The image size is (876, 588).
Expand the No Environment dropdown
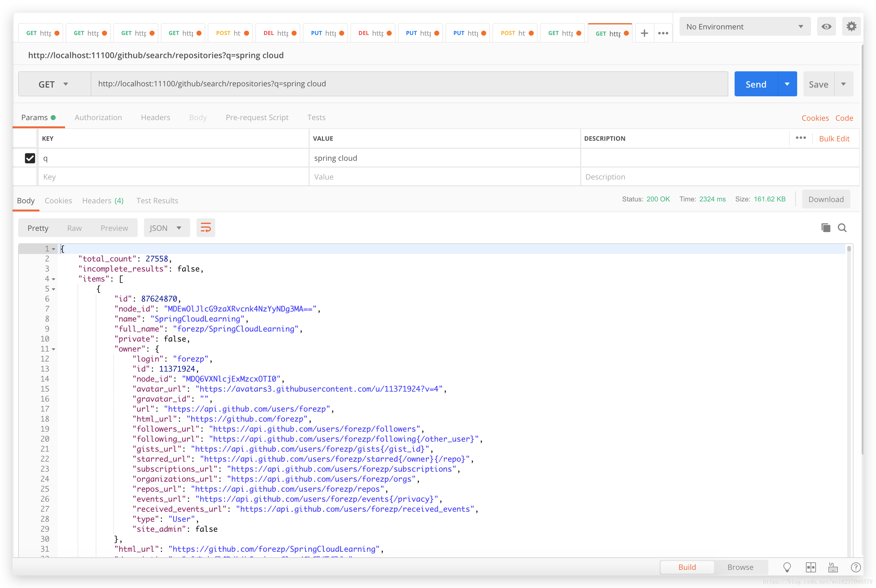(x=744, y=27)
